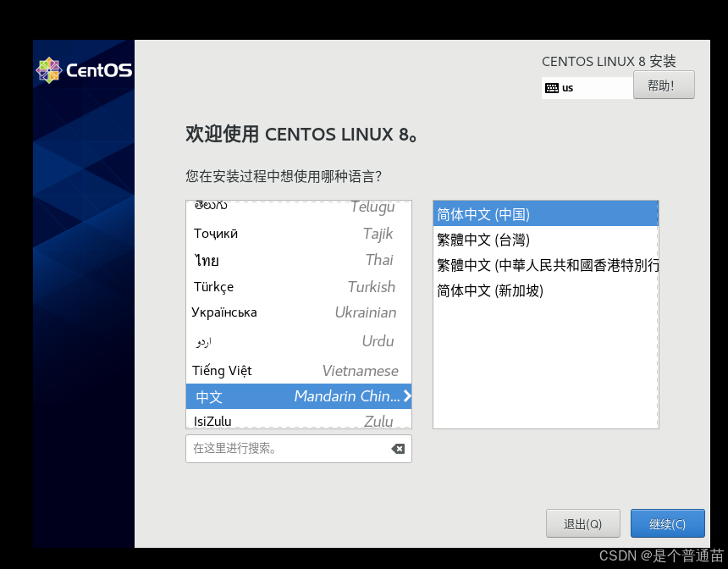Image resolution: width=728 pixels, height=569 pixels.
Task: Select the us keyboard layout indicator
Action: (x=587, y=88)
